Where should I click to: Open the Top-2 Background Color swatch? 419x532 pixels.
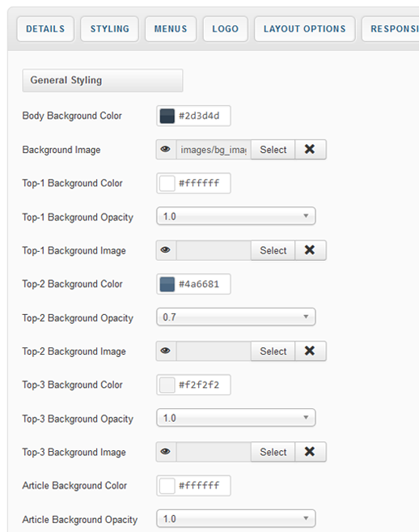tap(167, 284)
